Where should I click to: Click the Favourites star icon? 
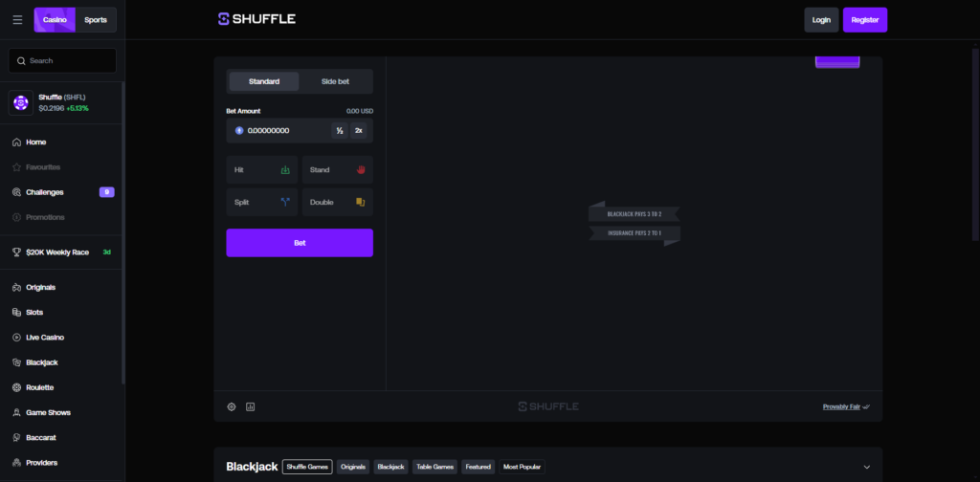[17, 167]
